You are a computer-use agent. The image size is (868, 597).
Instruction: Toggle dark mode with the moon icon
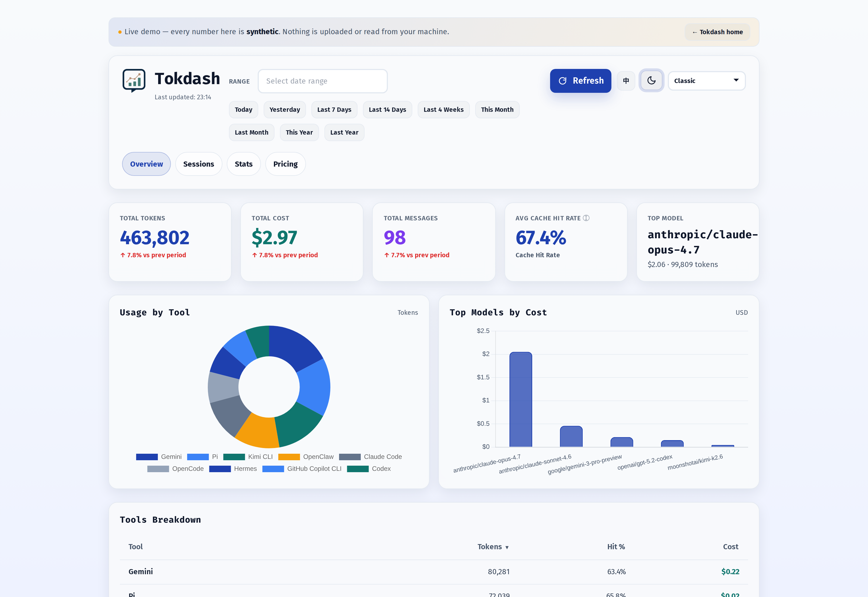click(x=651, y=81)
